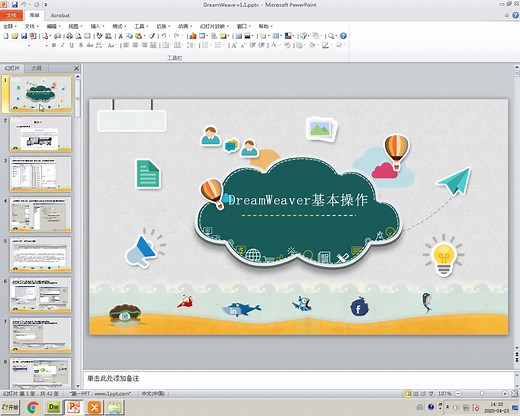Select the 大纲 outline panel tab
520x416 pixels.
[36, 68]
